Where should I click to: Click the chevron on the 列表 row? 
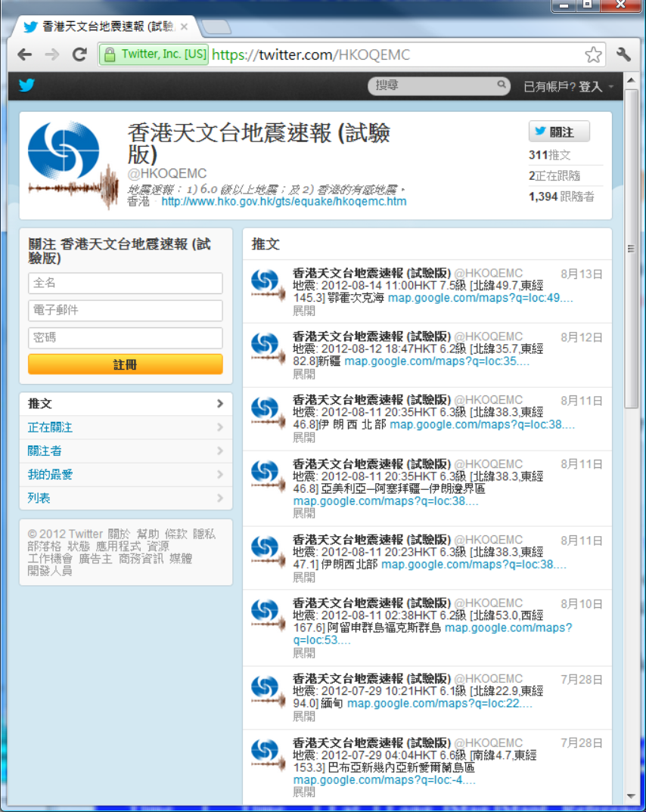(220, 498)
